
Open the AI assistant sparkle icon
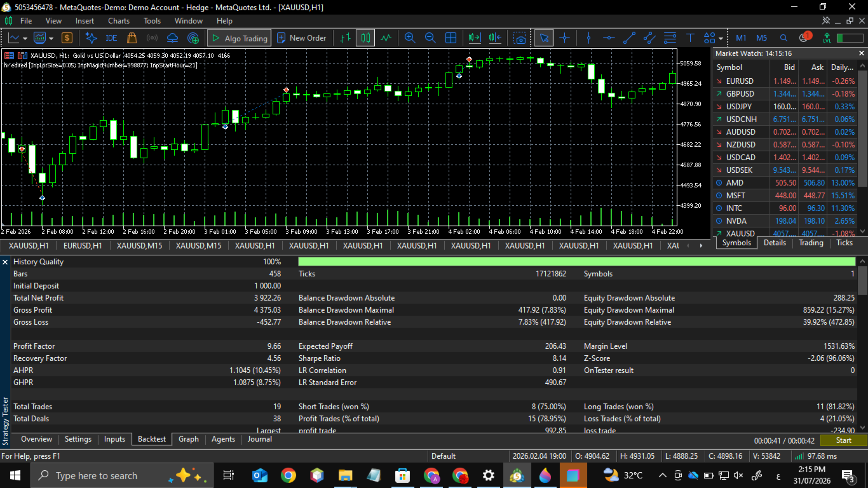91,38
